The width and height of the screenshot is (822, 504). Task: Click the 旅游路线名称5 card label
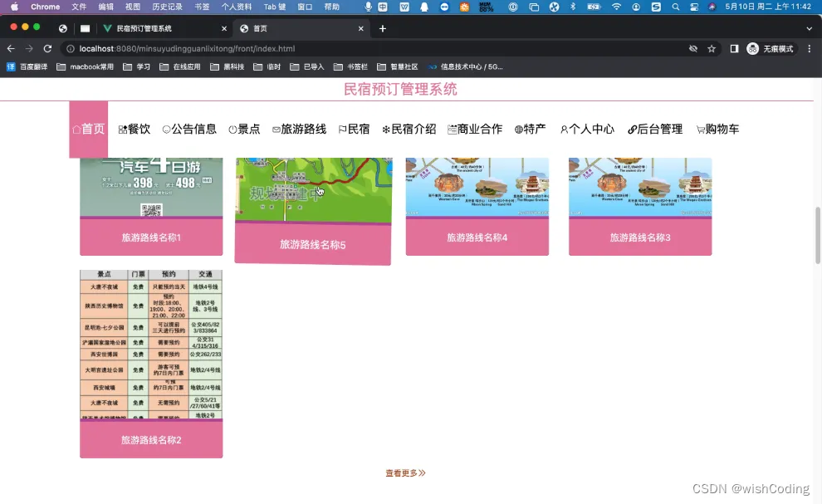(x=312, y=244)
